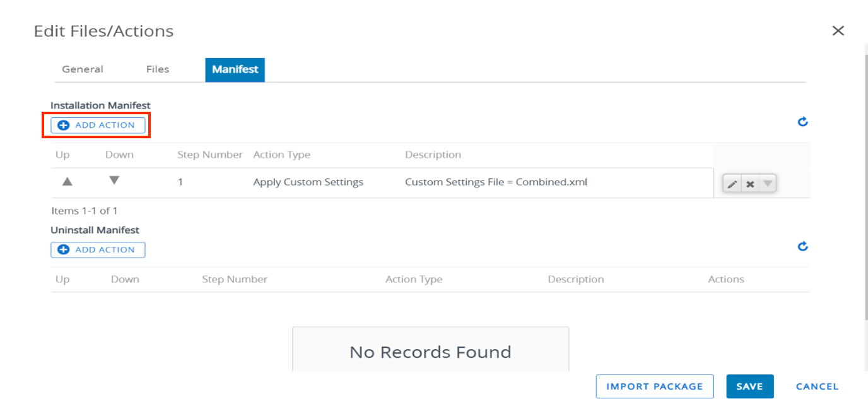This screenshot has width=868, height=399.
Task: Move step 1 down with the arrow
Action: 114,181
